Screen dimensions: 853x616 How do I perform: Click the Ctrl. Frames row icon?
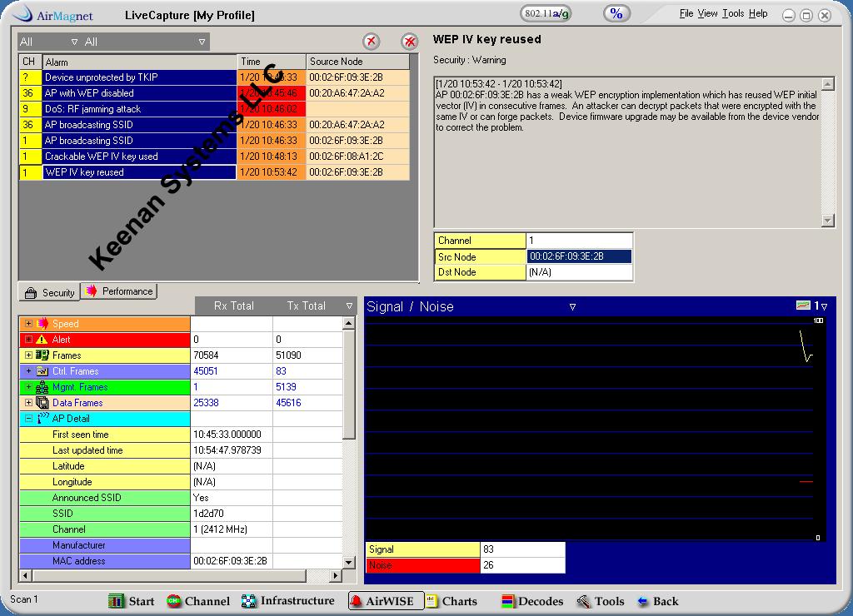[x=42, y=370]
